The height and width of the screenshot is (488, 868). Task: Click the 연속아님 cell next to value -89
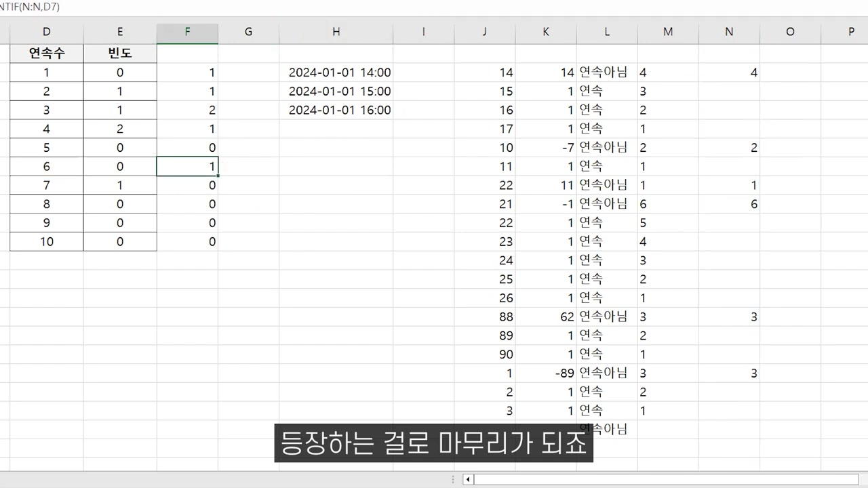604,373
